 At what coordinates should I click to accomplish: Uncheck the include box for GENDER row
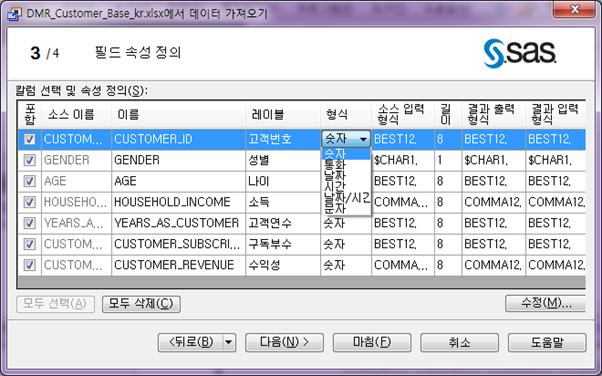pos(30,160)
